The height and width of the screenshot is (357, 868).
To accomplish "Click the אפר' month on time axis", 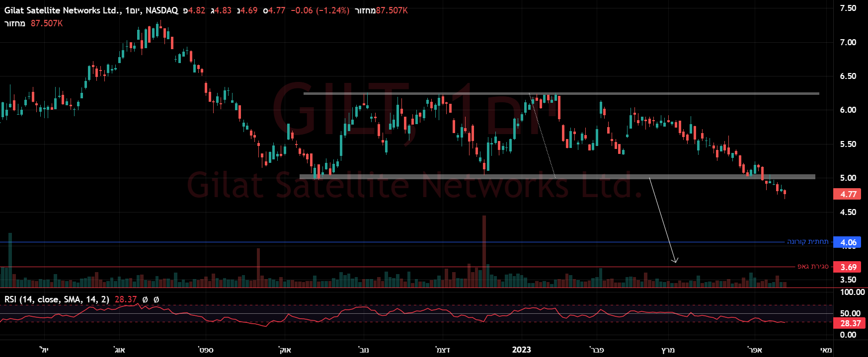I will pyautogui.click(x=754, y=350).
